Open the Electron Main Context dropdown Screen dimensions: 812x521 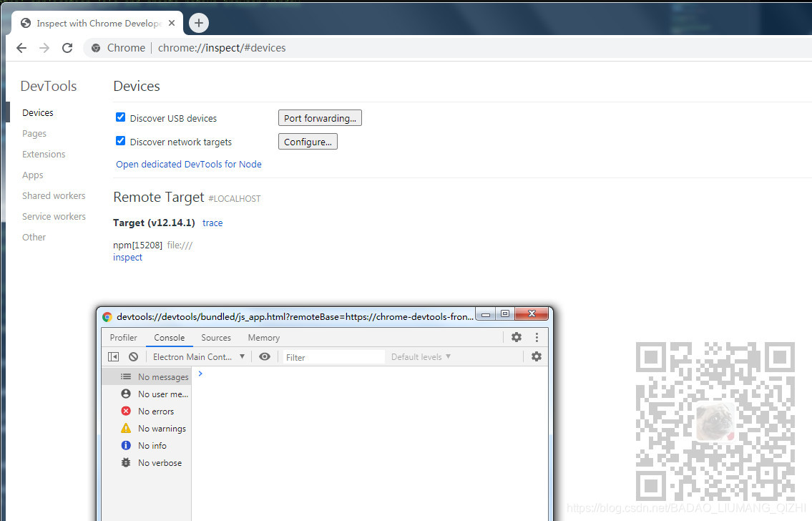coord(199,357)
